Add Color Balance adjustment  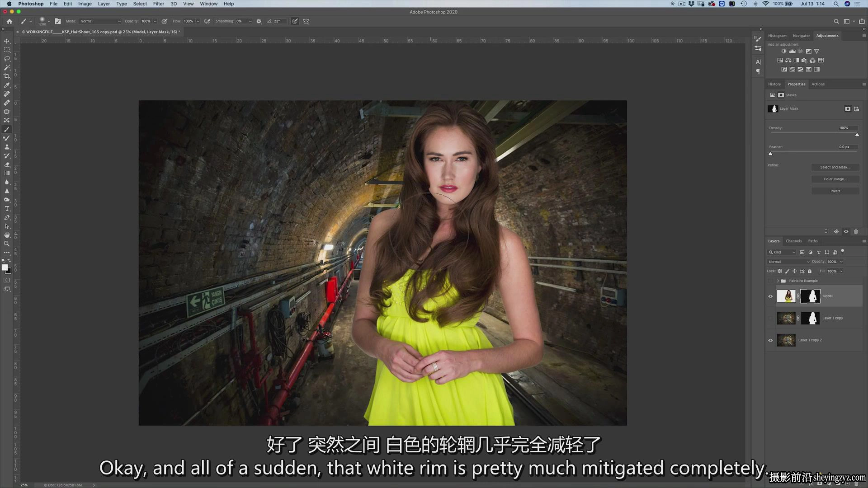(x=788, y=60)
